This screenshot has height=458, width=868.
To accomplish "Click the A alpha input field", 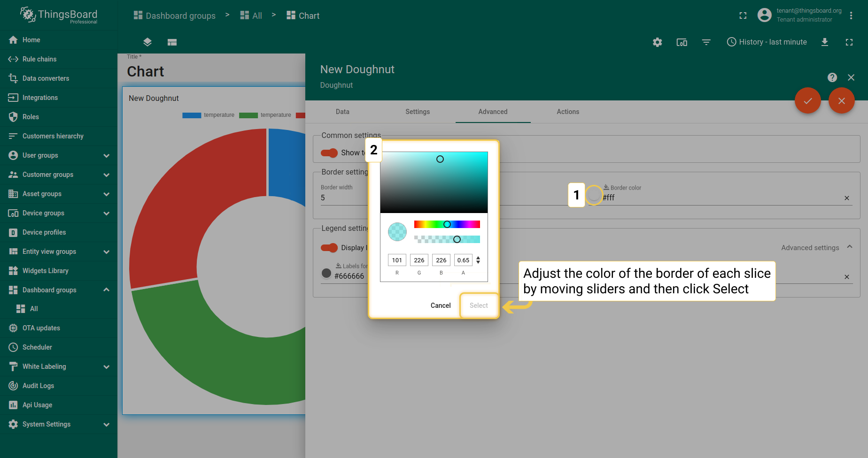I will pos(463,260).
